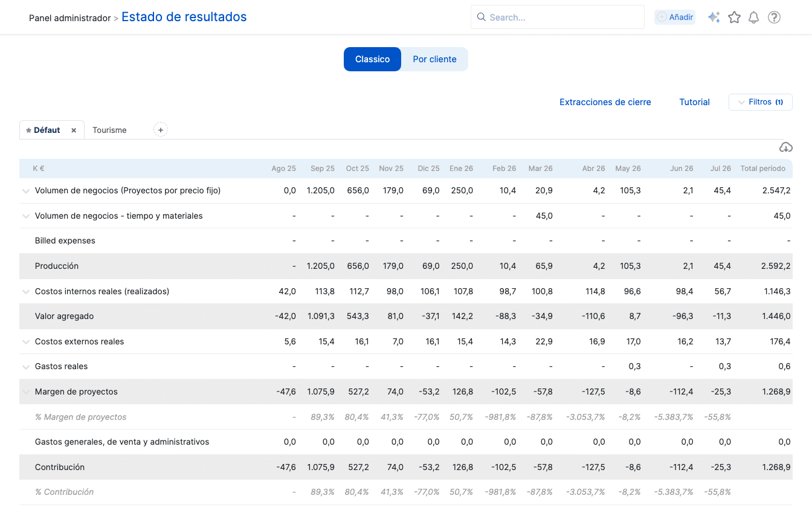The image size is (812, 519).
Task: Click the Dic 25 column header
Action: (428, 169)
